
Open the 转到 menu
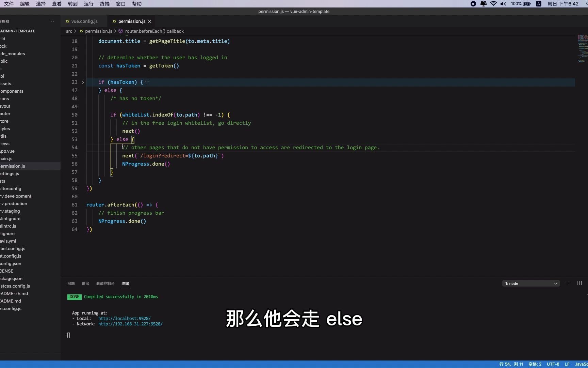click(x=73, y=4)
